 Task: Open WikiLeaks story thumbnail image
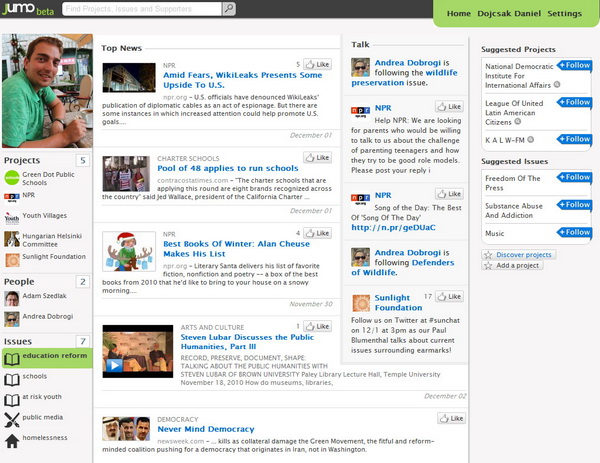tap(129, 78)
